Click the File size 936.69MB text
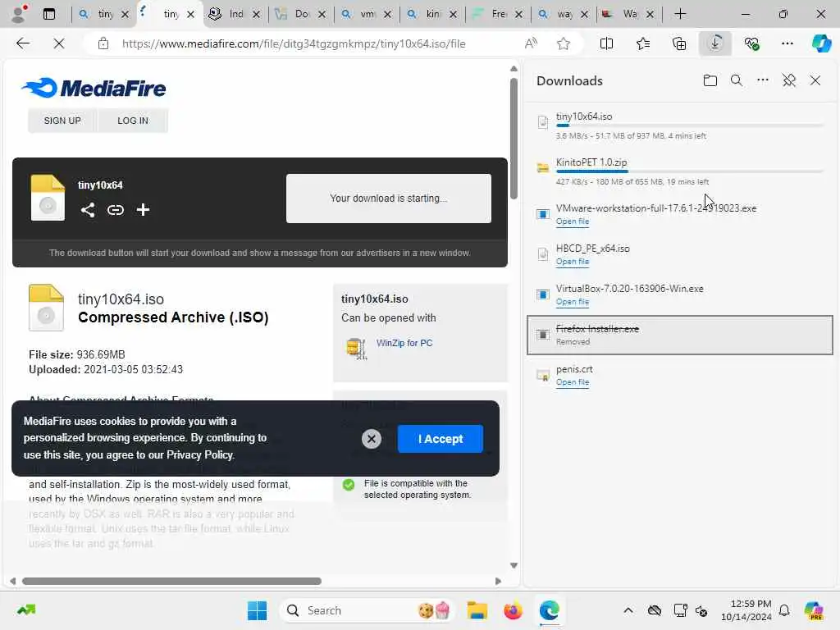This screenshot has height=630, width=840. click(x=76, y=354)
